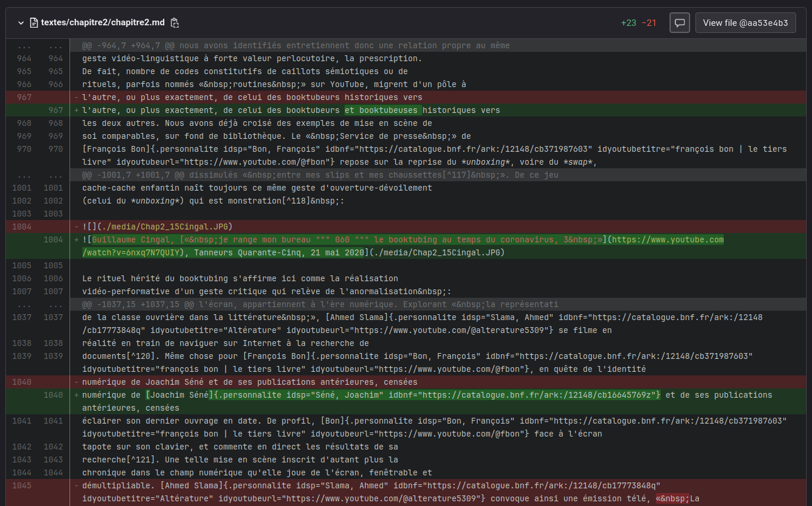812x506 pixels.
Task: Click the +23 additions count
Action: [x=628, y=23]
